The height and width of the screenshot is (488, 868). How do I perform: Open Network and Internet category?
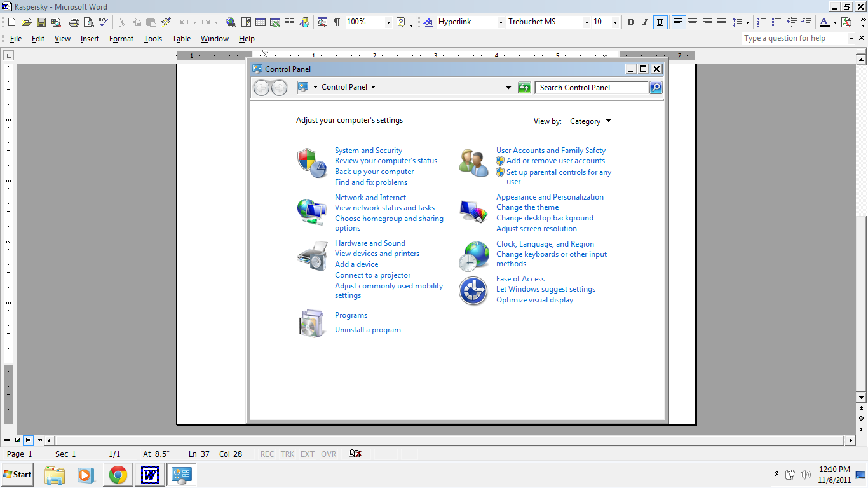[x=370, y=198]
